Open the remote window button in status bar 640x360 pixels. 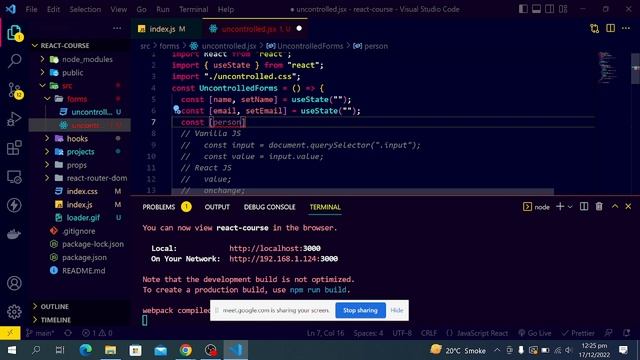point(10,333)
